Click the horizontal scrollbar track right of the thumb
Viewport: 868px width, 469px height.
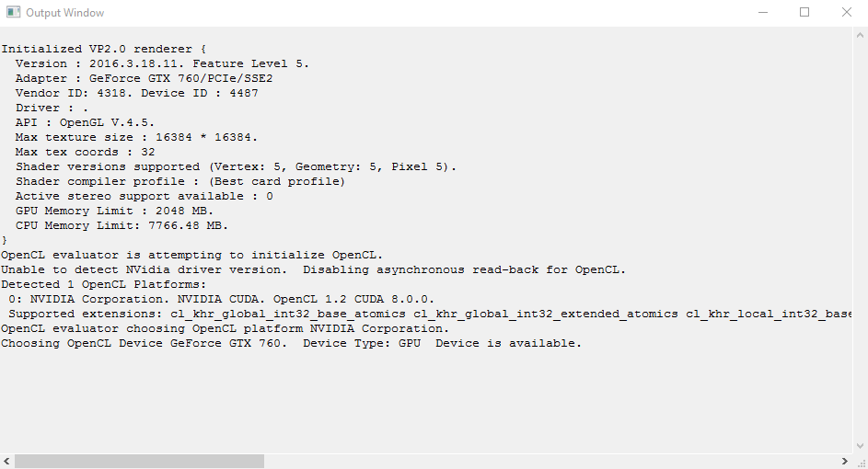click(x=550, y=461)
